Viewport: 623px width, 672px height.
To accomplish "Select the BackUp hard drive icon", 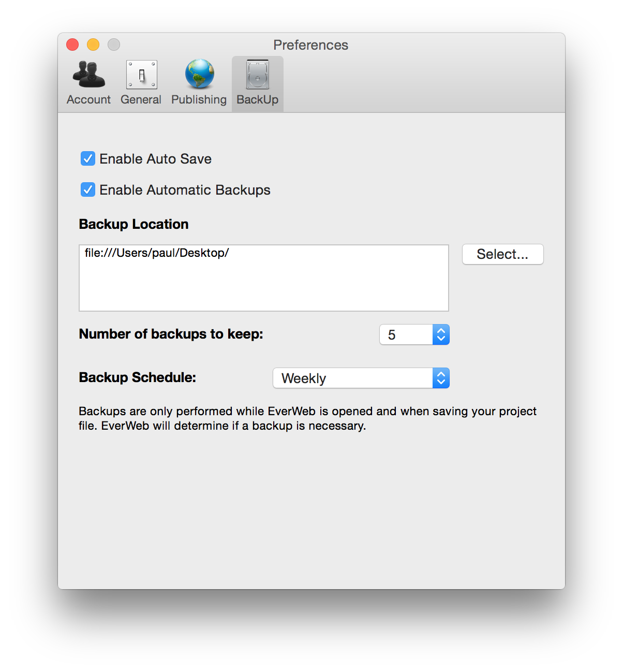I will click(x=257, y=75).
